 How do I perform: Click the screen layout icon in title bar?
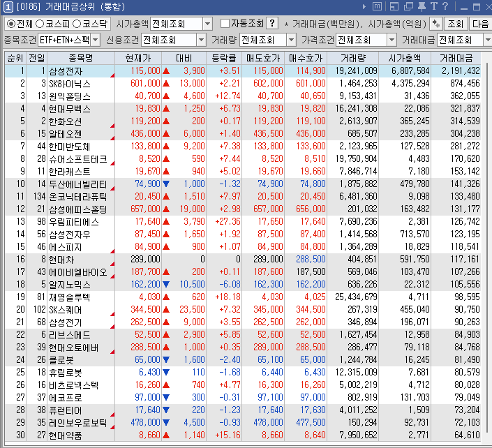tap(394, 6)
